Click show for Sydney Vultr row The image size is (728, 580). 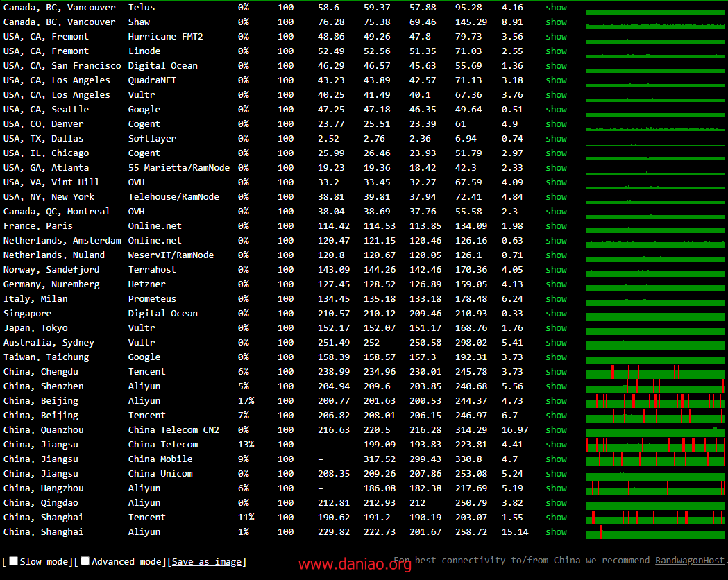pos(556,343)
